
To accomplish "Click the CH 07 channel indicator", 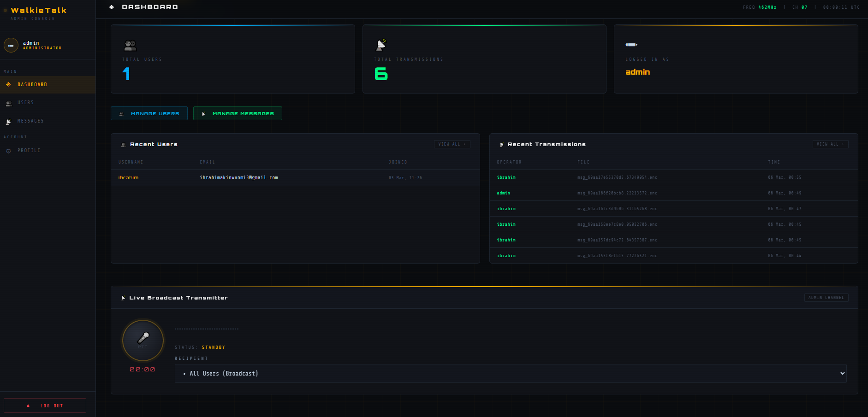I will [x=800, y=7].
